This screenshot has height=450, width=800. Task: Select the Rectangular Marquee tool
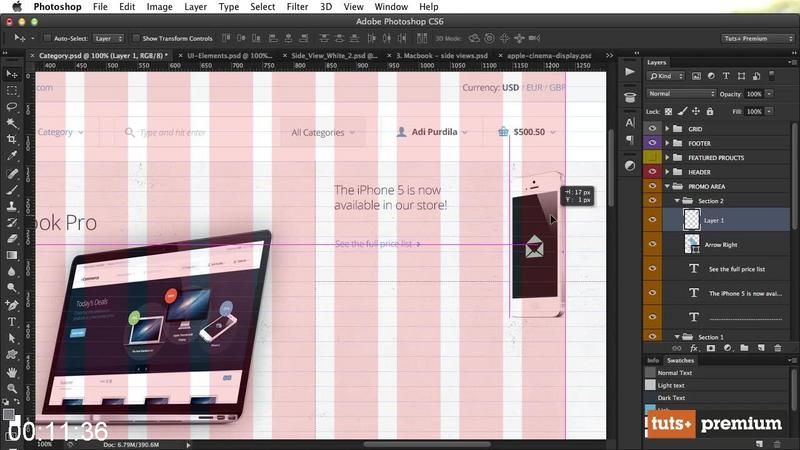pyautogui.click(x=11, y=91)
